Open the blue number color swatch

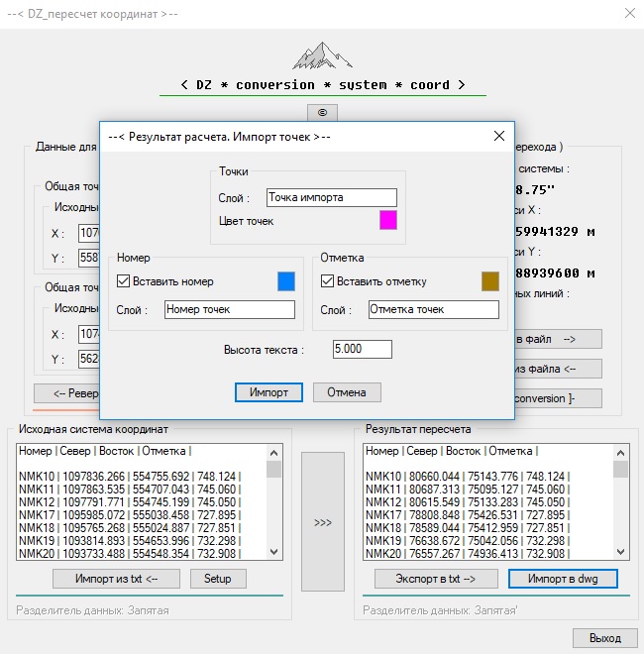pos(286,281)
